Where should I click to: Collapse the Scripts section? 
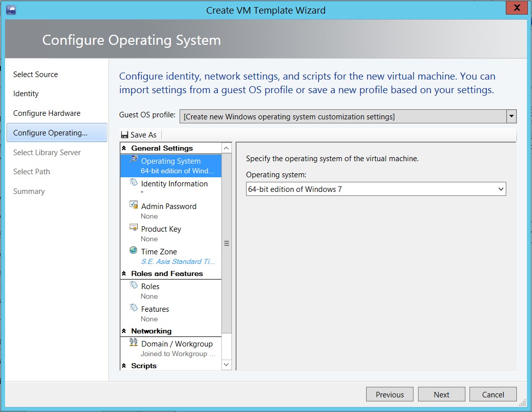(x=124, y=366)
